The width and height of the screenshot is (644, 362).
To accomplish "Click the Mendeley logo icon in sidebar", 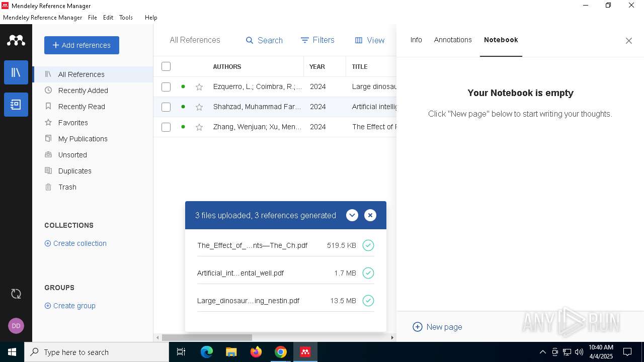I will coord(16,40).
